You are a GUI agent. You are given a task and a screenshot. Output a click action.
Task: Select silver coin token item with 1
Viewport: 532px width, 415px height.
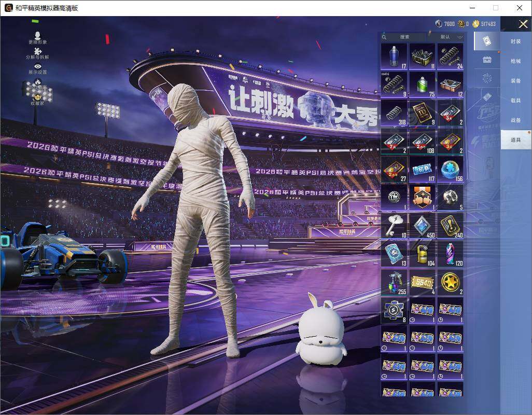394,198
